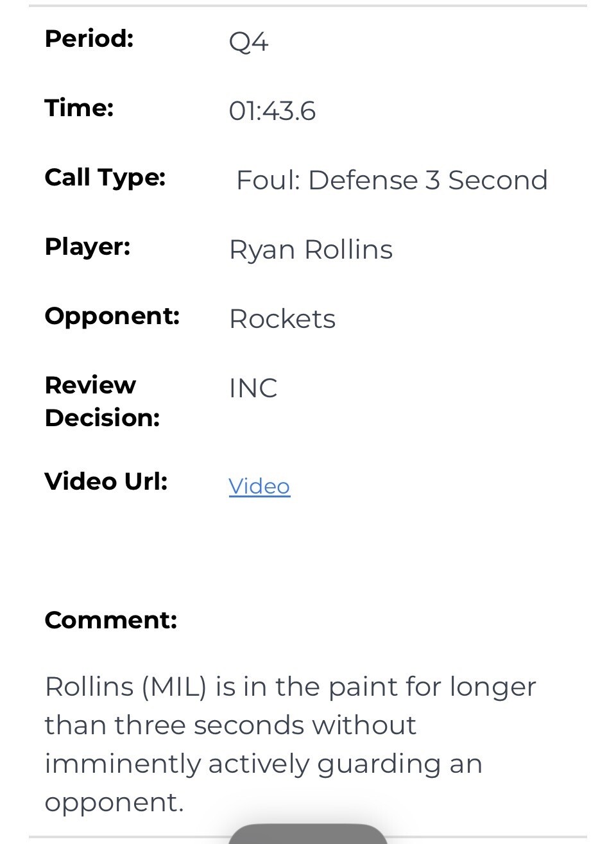The height and width of the screenshot is (844, 616).
Task: Click the Comment heading
Action: point(110,620)
